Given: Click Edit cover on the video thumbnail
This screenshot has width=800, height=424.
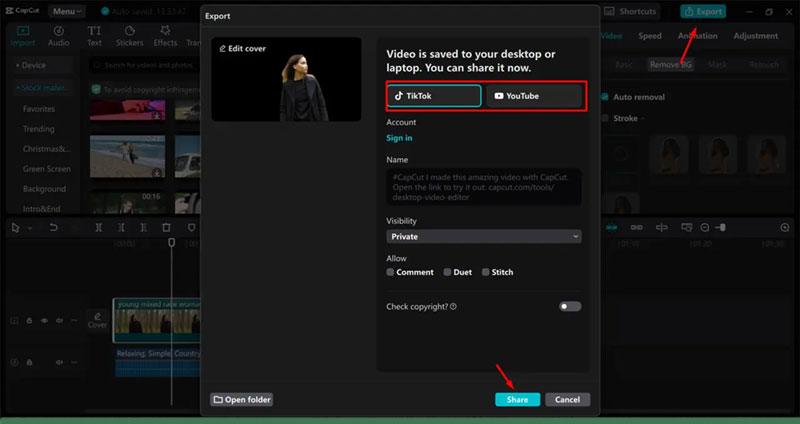Looking at the screenshot, I should [243, 48].
